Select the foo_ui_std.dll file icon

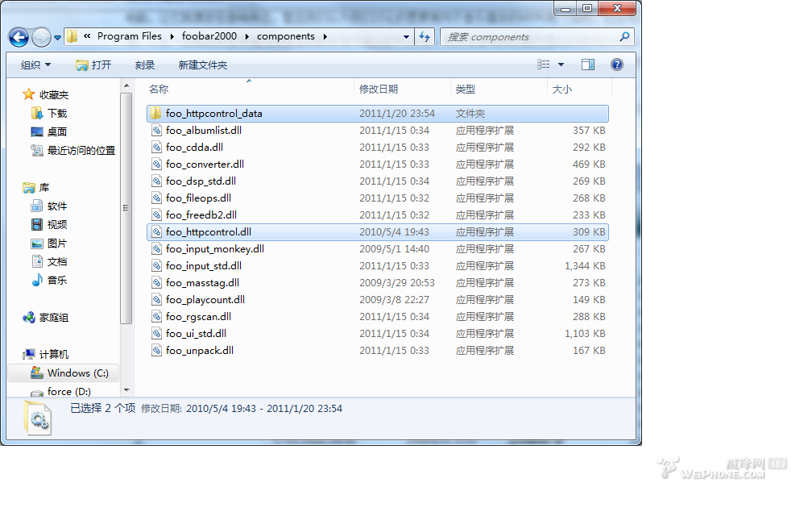[x=156, y=334]
